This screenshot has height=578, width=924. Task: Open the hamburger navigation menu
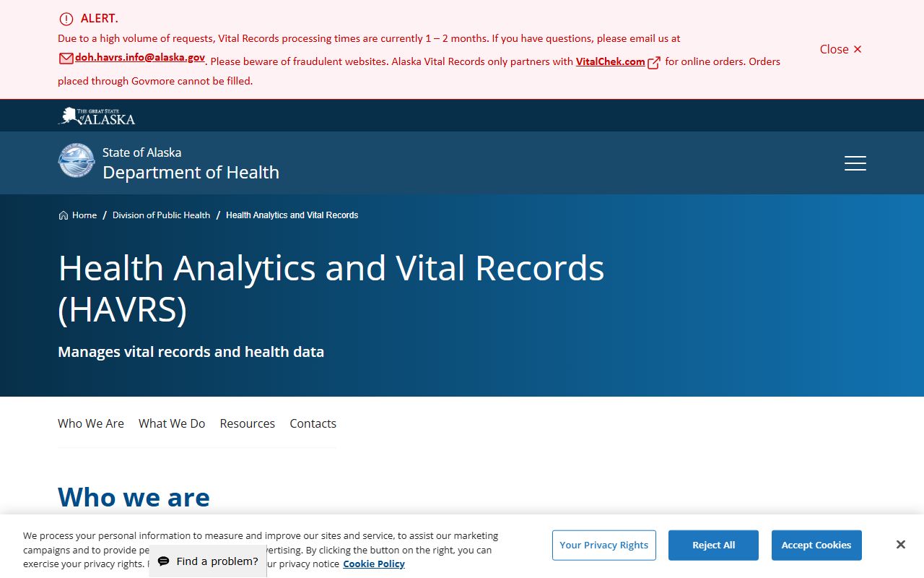tap(855, 163)
